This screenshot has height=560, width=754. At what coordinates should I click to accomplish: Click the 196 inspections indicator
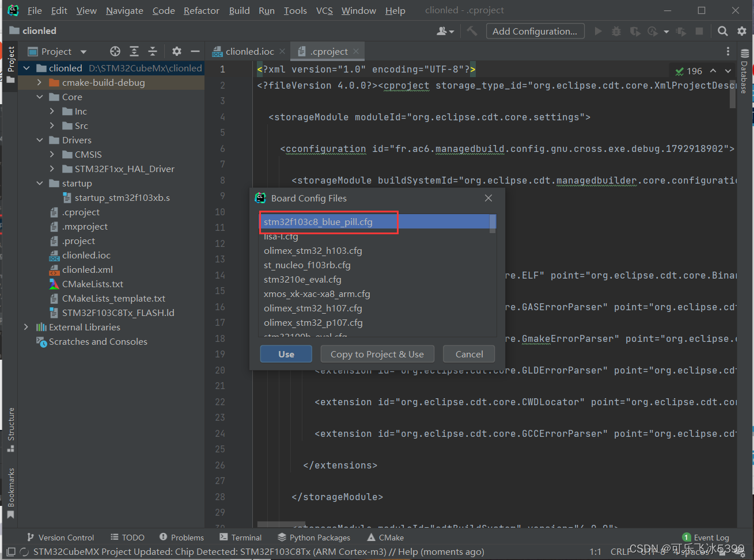[x=689, y=71]
